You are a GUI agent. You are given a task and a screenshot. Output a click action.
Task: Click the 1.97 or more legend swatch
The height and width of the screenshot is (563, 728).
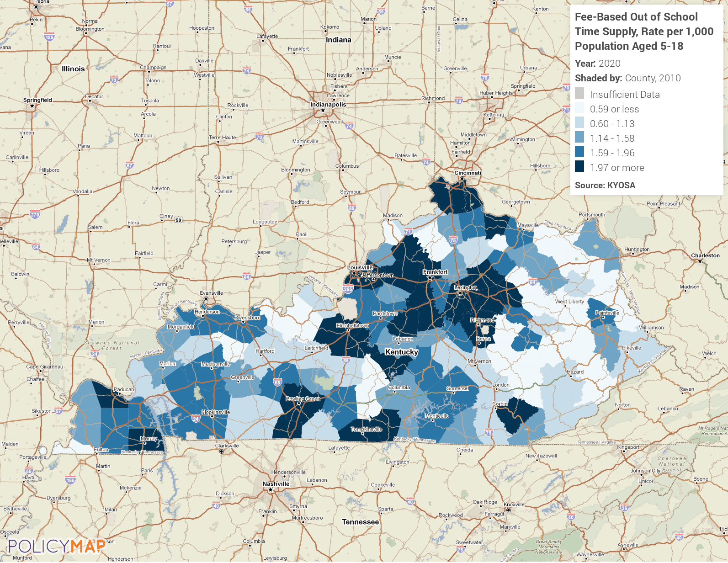(x=579, y=166)
